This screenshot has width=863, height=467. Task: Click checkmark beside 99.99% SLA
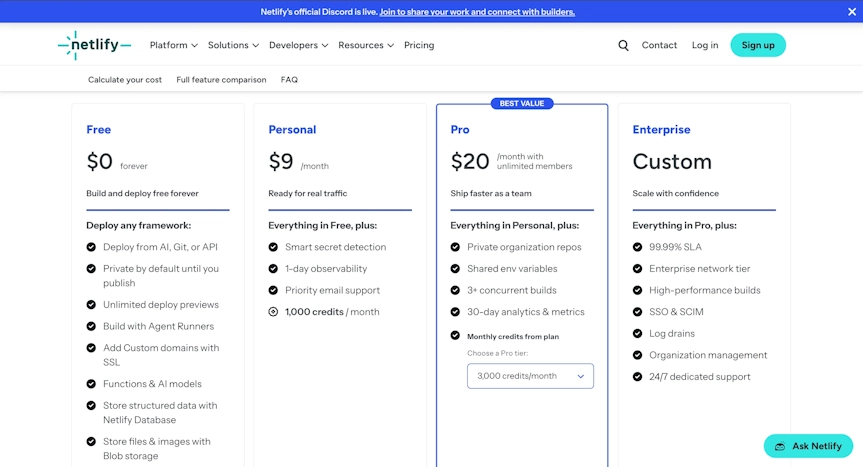point(637,247)
